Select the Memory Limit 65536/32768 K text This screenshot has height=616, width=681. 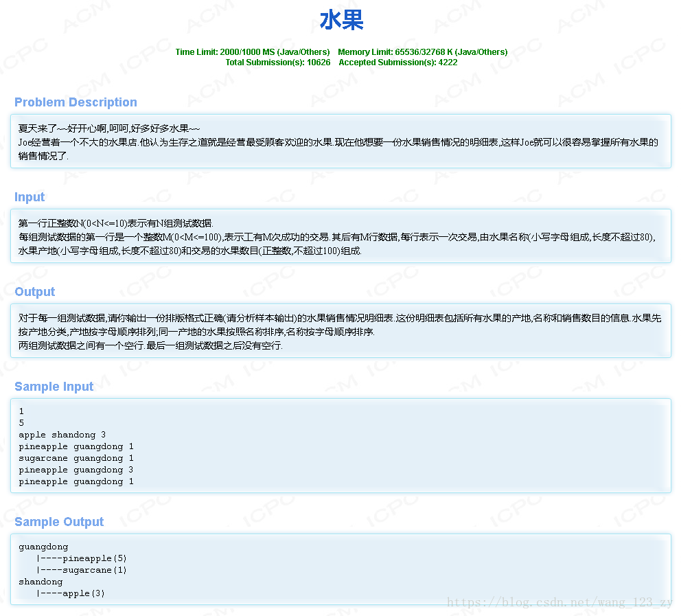[x=423, y=52]
